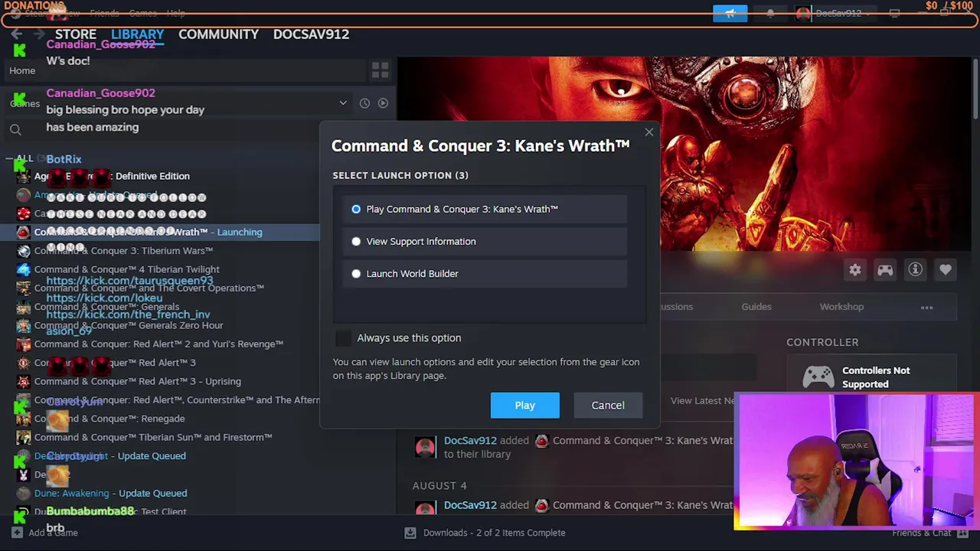
Task: Open the more options ellipsis tab
Action: point(926,307)
